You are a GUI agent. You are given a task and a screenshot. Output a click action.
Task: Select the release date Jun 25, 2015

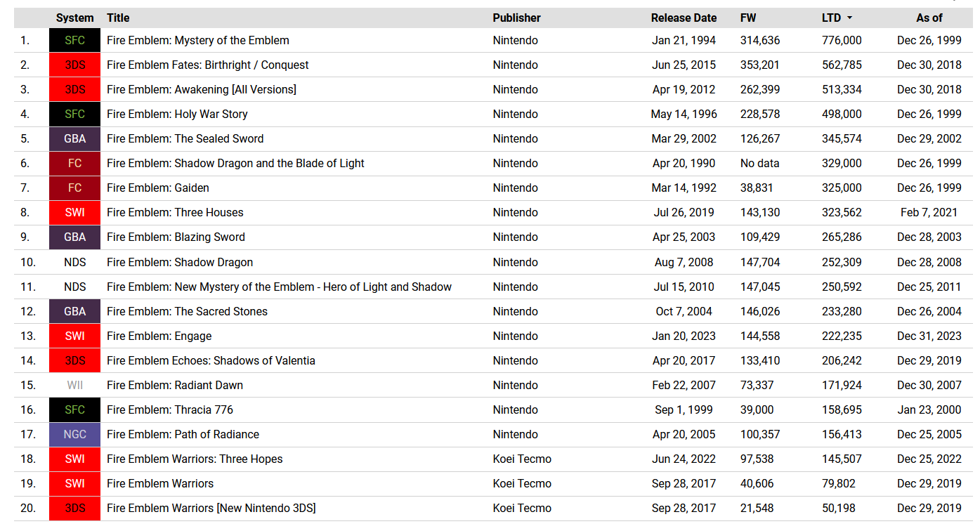click(684, 65)
